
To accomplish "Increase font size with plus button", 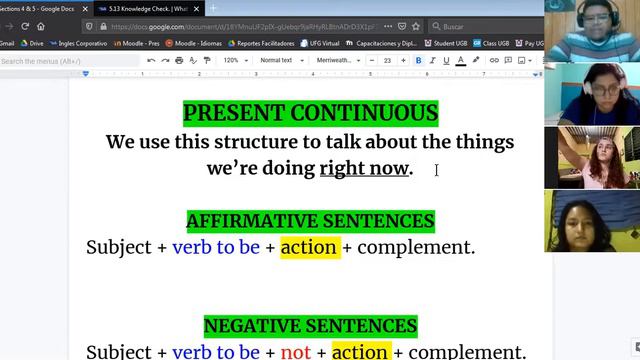I will pyautogui.click(x=403, y=60).
